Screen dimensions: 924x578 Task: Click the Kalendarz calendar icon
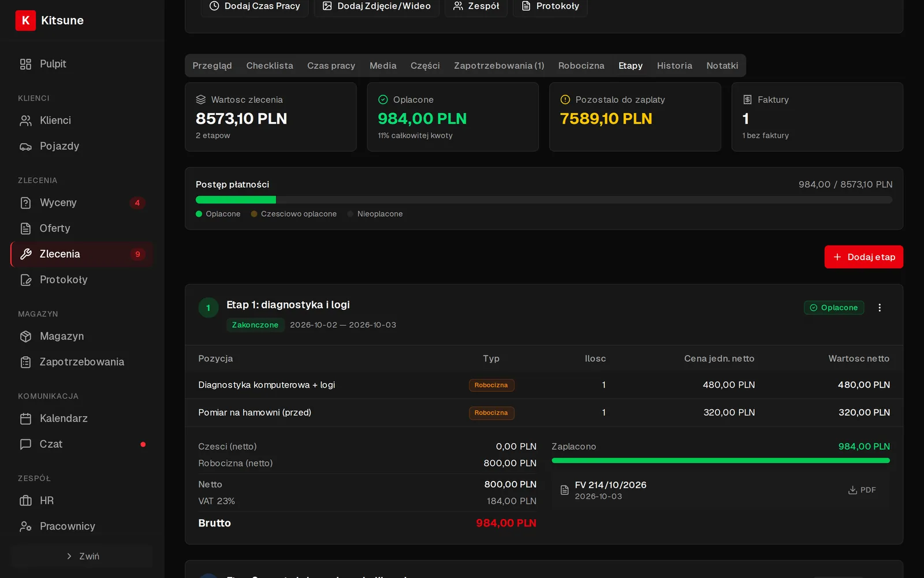click(25, 418)
